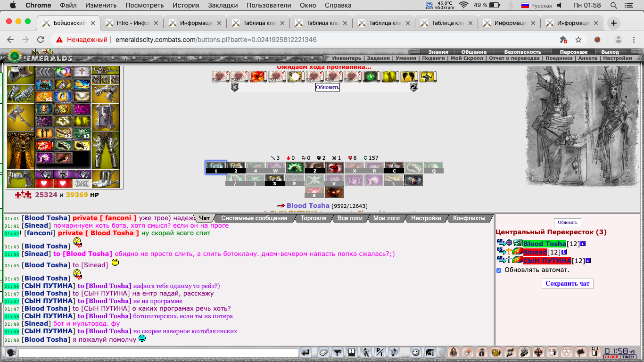Select the ability with hotkey 1
The width and height of the screenshot is (644, 362).
(x=216, y=167)
